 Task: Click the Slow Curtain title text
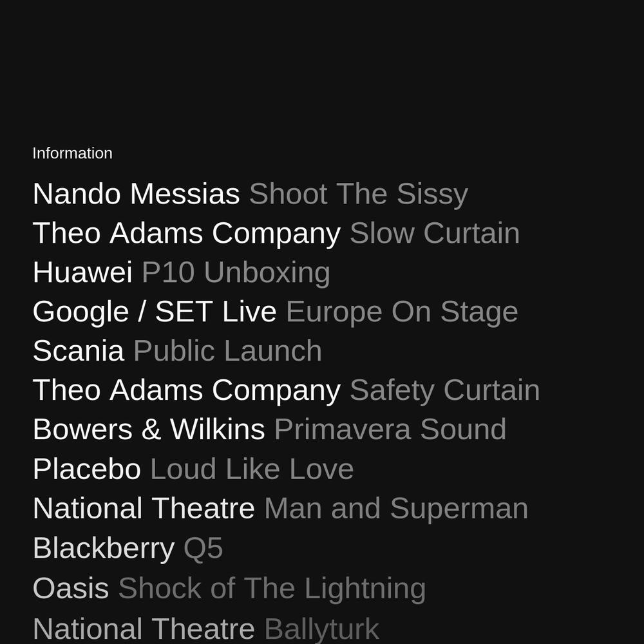click(435, 233)
